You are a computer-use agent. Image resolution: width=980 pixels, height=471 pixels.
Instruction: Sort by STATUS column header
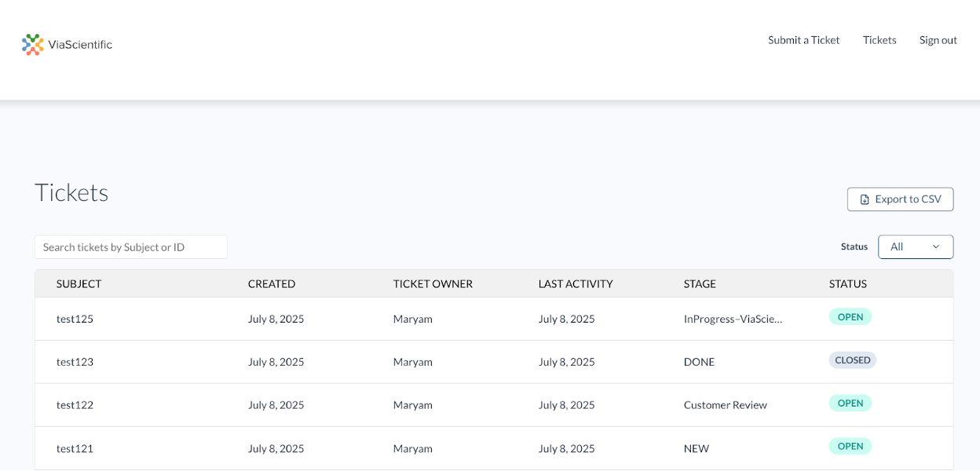point(848,284)
